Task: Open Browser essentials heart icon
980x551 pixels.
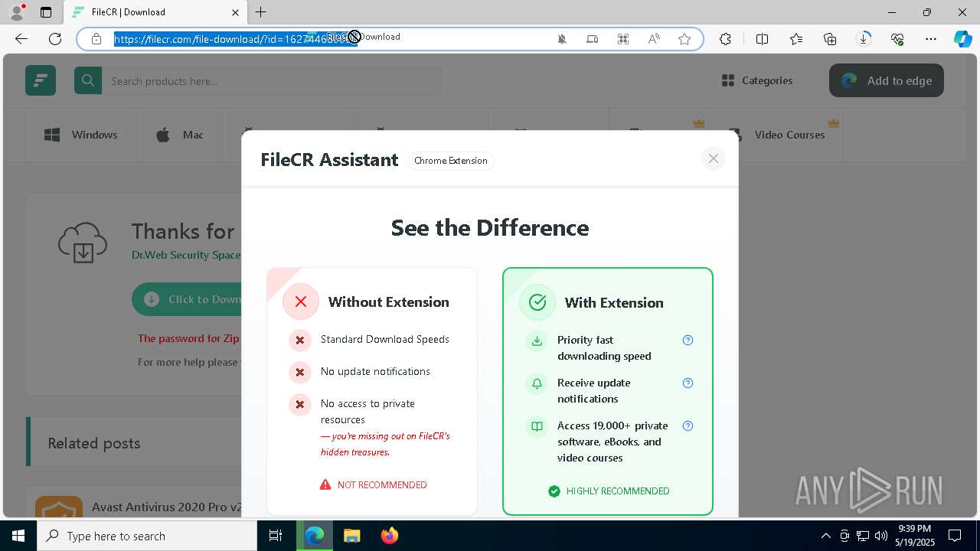Action: pos(897,39)
